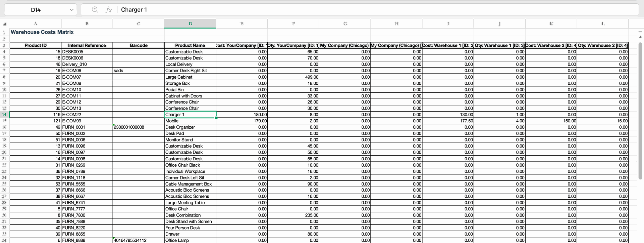Select column L header
This screenshot has height=243, width=644.
[603, 24]
